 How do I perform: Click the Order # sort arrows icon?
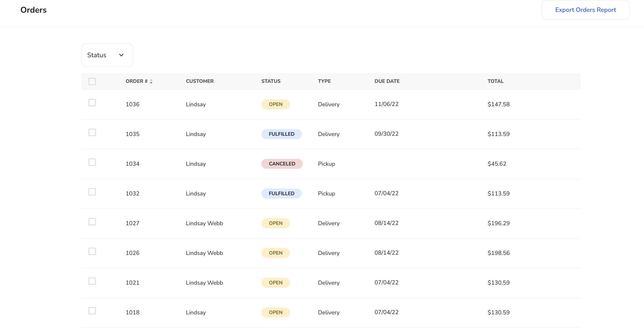tap(151, 81)
